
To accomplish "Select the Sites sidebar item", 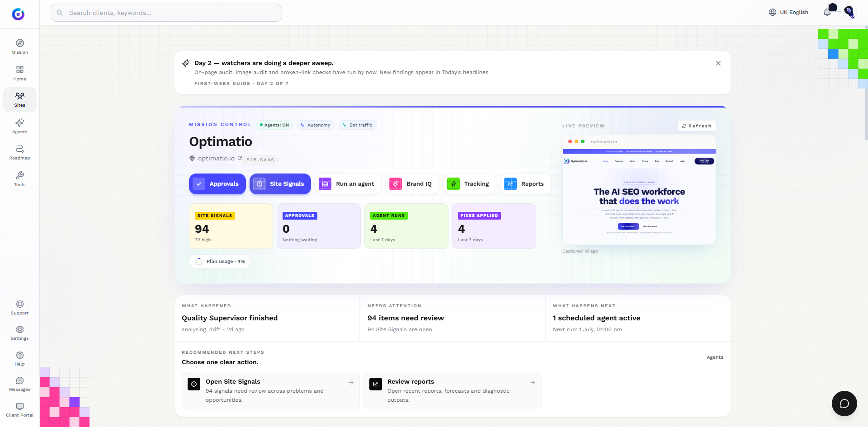I will coord(19,99).
